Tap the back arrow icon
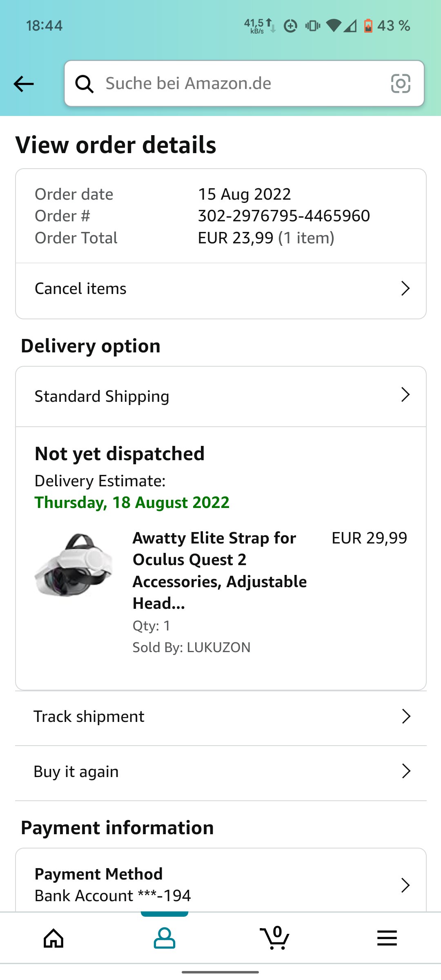Image resolution: width=441 pixels, height=980 pixels. tap(24, 84)
